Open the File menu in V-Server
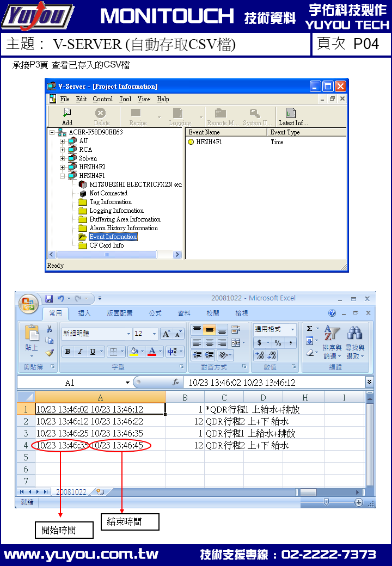 click(x=65, y=99)
